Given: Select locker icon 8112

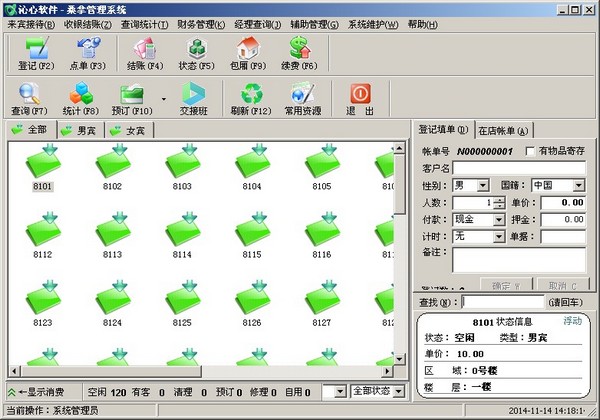Looking at the screenshot, I should [x=43, y=235].
